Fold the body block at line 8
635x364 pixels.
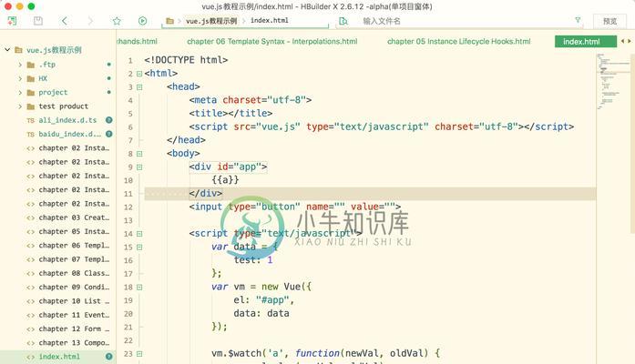point(139,154)
